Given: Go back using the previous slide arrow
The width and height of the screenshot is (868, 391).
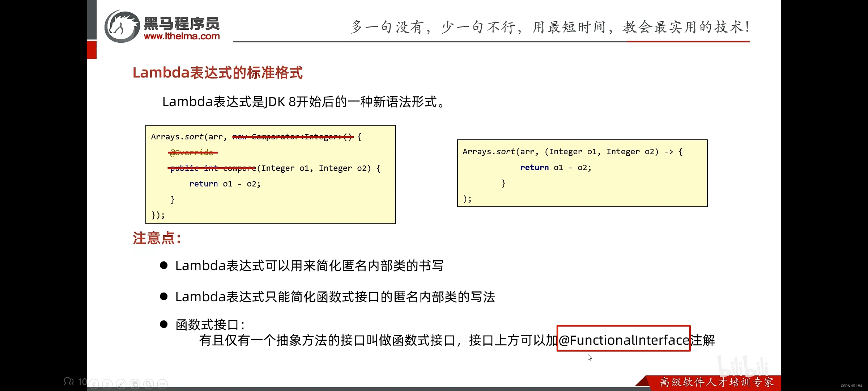Looking at the screenshot, I should [x=94, y=384].
